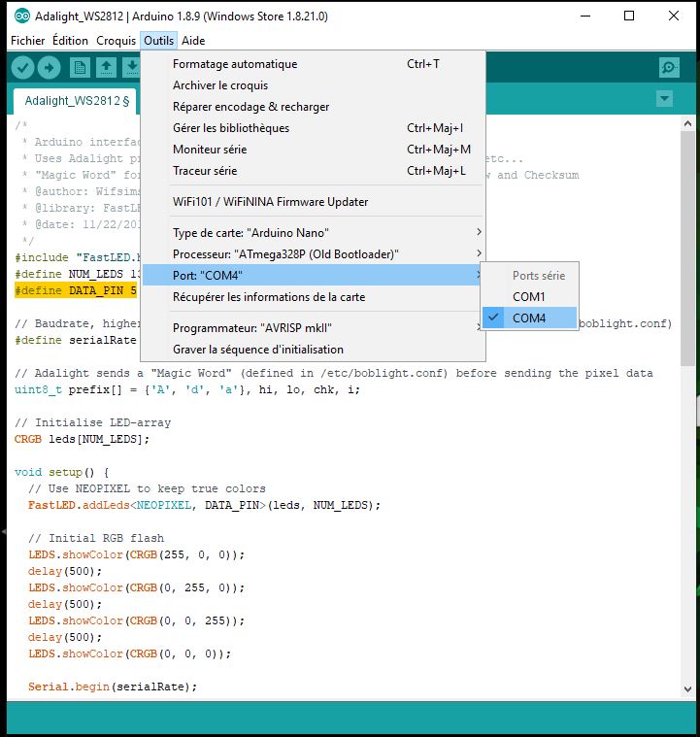700x737 pixels.
Task: Expand the Type de carte submenu
Action: [314, 233]
